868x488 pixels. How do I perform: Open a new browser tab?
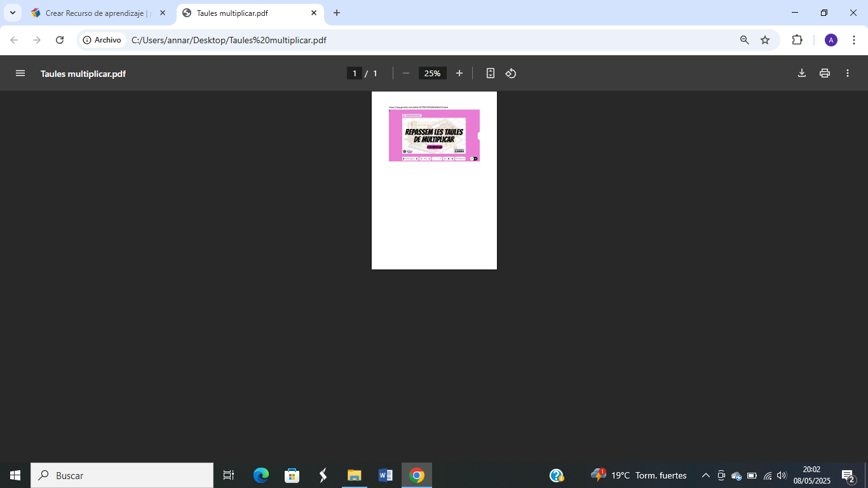point(337,13)
